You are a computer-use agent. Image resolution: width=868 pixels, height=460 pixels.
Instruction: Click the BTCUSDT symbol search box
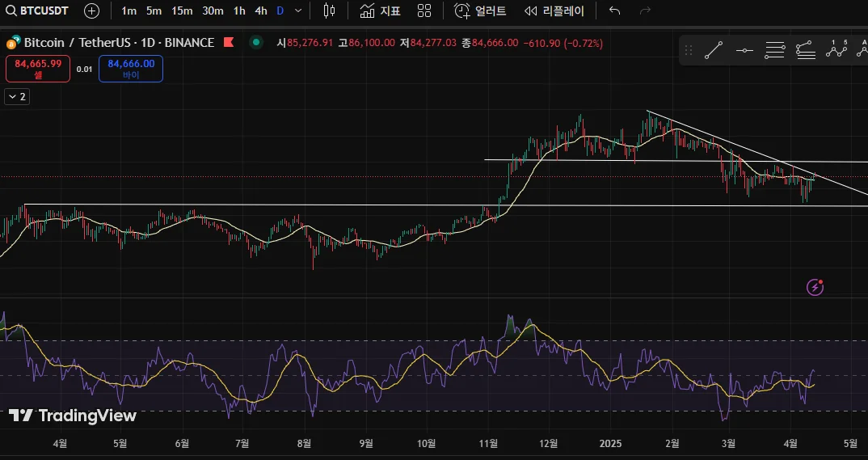coord(38,11)
